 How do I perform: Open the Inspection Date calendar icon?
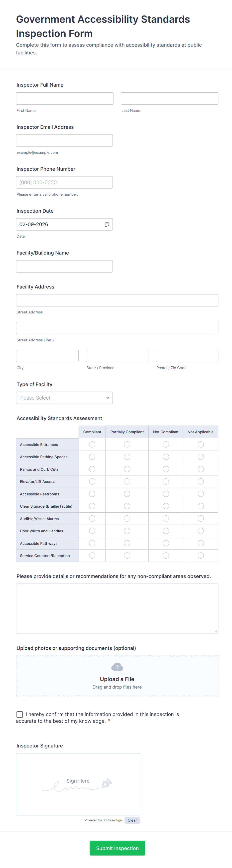pos(107,224)
